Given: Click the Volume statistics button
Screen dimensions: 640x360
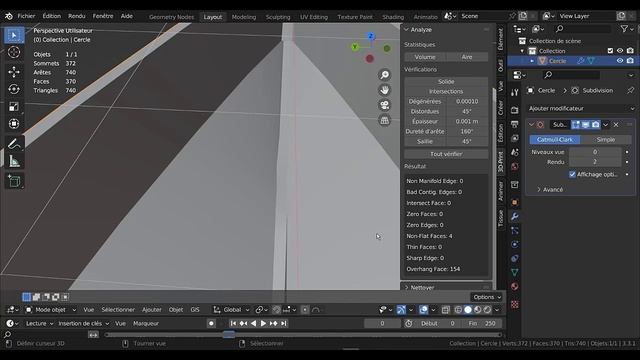Looking at the screenshot, I should (x=425, y=57).
